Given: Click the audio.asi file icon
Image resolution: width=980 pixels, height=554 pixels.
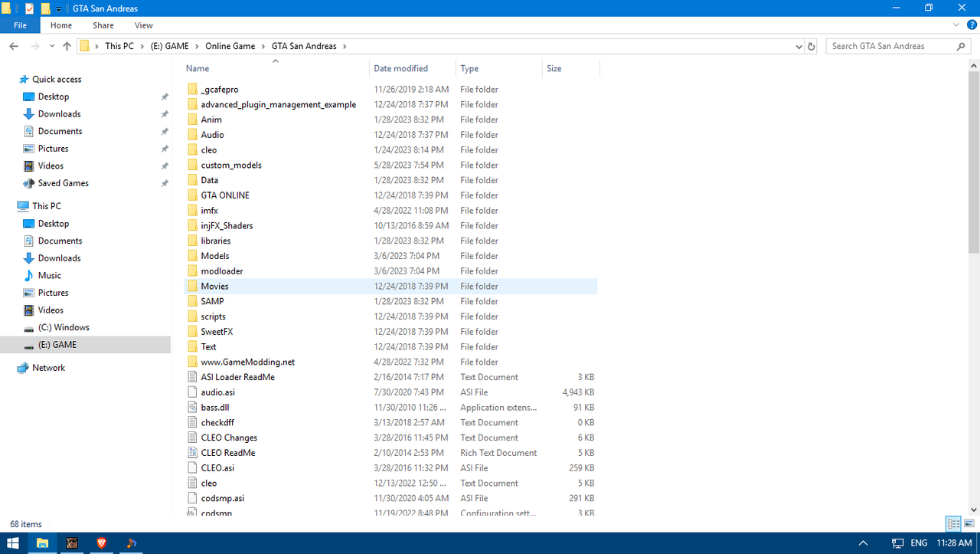Looking at the screenshot, I should [193, 392].
